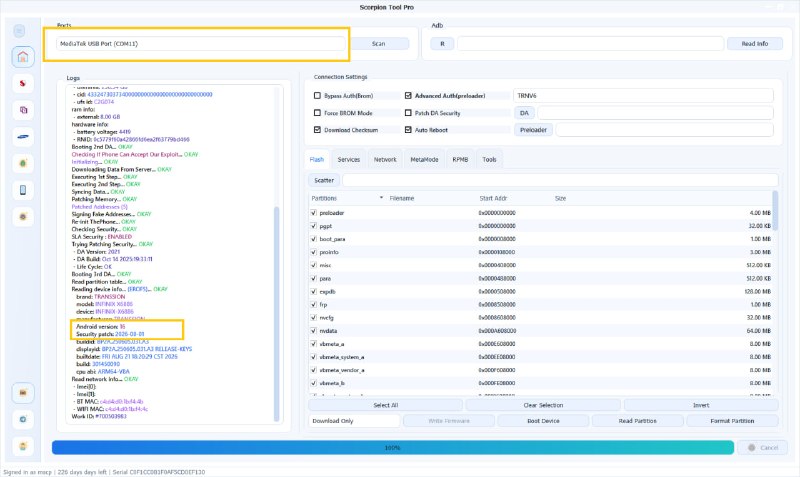Screen dimensions: 800x477
Task: Open the MediaTek USB Port combo box
Action: tap(201, 44)
